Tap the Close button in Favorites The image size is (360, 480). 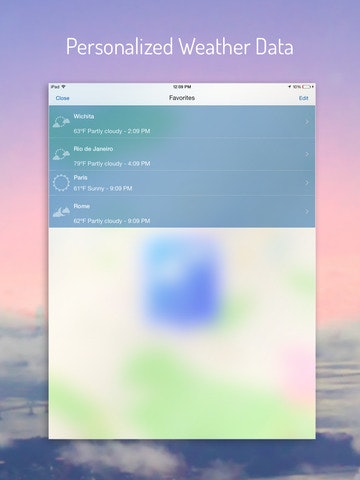pyautogui.click(x=62, y=98)
